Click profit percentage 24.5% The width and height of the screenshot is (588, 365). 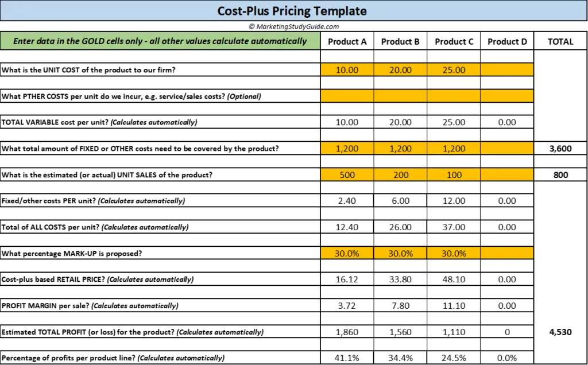tap(454, 358)
